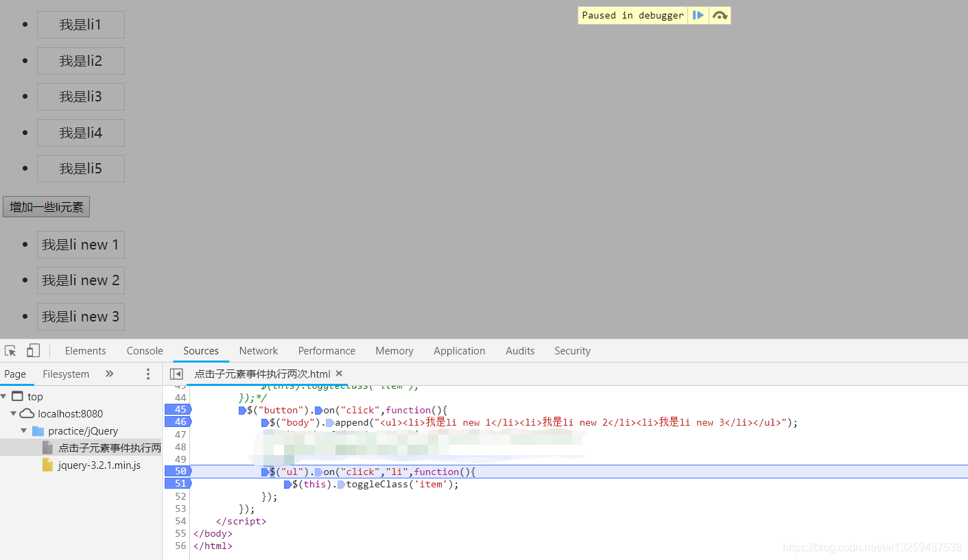Click inline breakpoint marker before $("ul")

pyautogui.click(x=265, y=472)
